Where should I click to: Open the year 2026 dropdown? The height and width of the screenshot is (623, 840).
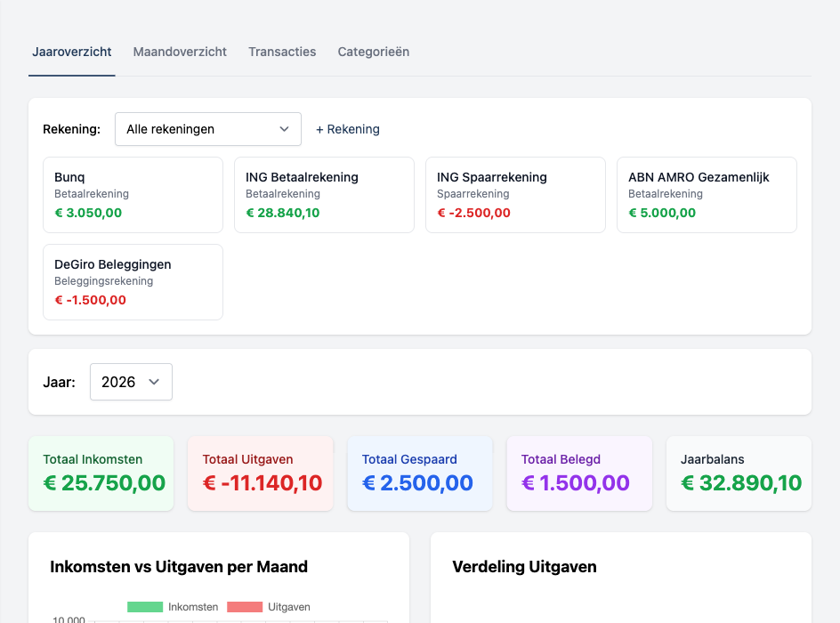pyautogui.click(x=132, y=382)
